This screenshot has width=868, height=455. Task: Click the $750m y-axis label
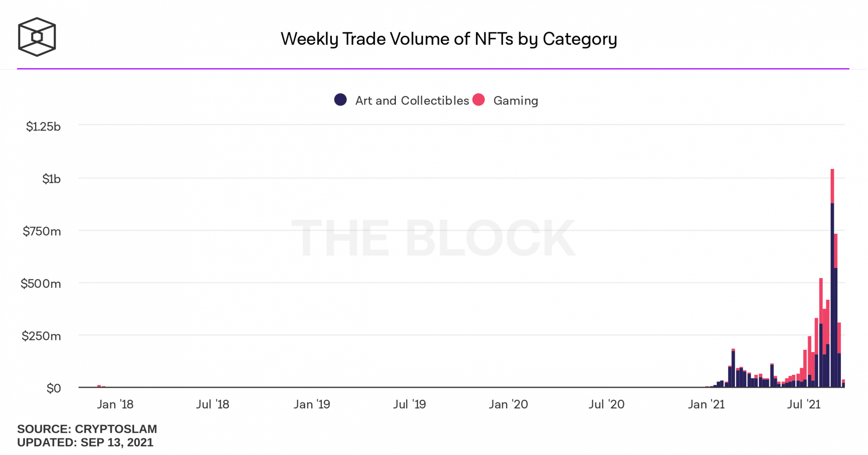42,231
